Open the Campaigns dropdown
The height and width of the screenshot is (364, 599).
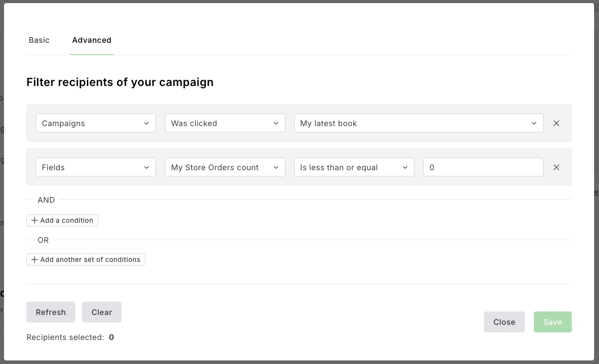click(95, 123)
